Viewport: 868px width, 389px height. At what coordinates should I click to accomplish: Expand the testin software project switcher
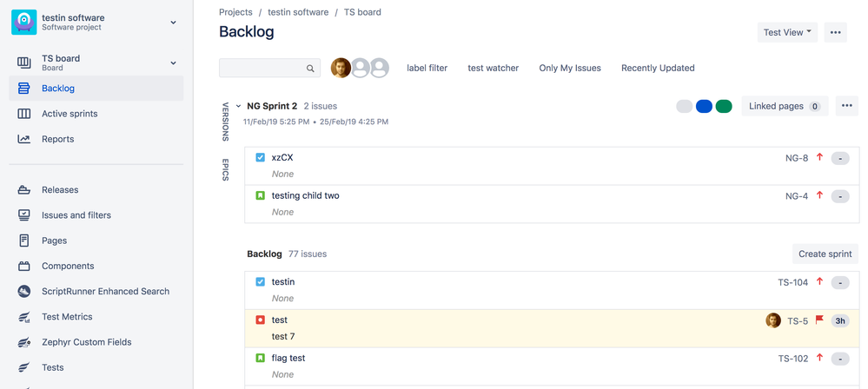tap(173, 23)
